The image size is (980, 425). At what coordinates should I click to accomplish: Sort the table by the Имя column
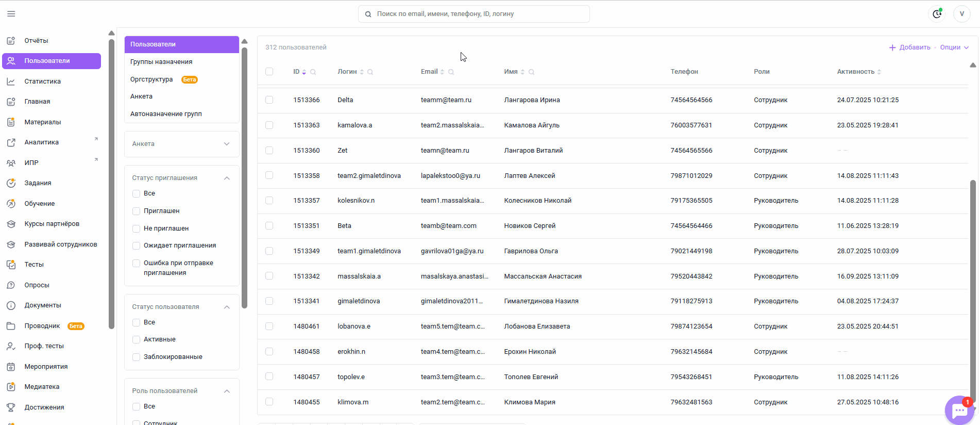pos(522,72)
